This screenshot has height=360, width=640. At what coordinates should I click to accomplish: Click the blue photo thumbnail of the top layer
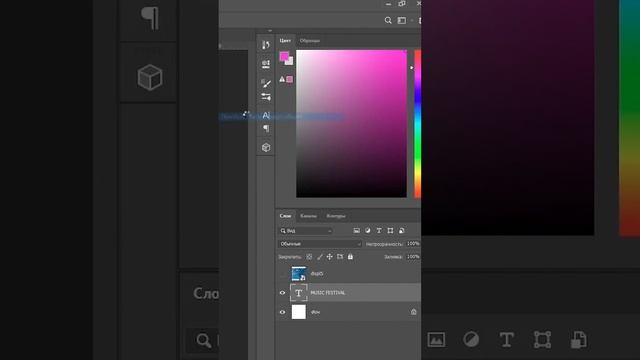pyautogui.click(x=299, y=273)
